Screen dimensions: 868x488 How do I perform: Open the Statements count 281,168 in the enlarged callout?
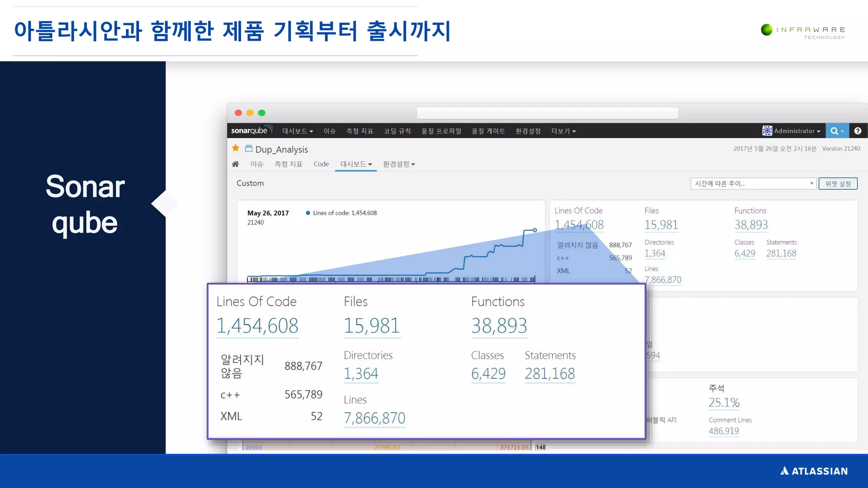pyautogui.click(x=550, y=374)
